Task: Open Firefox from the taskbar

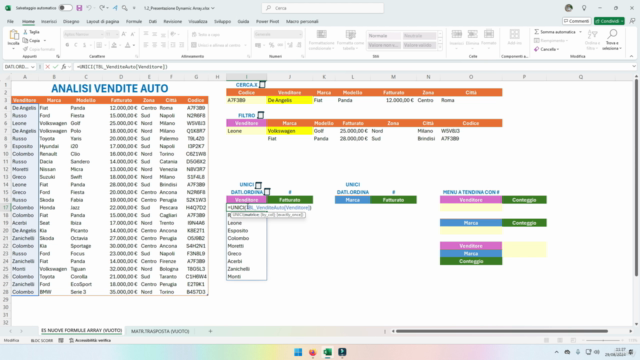Action: point(313,352)
